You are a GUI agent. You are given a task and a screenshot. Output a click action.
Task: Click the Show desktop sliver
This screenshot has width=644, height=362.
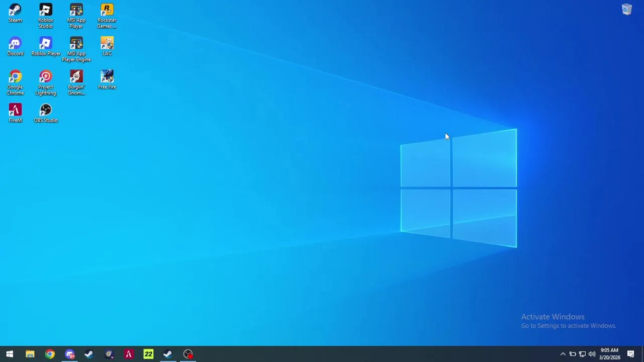[642, 354]
